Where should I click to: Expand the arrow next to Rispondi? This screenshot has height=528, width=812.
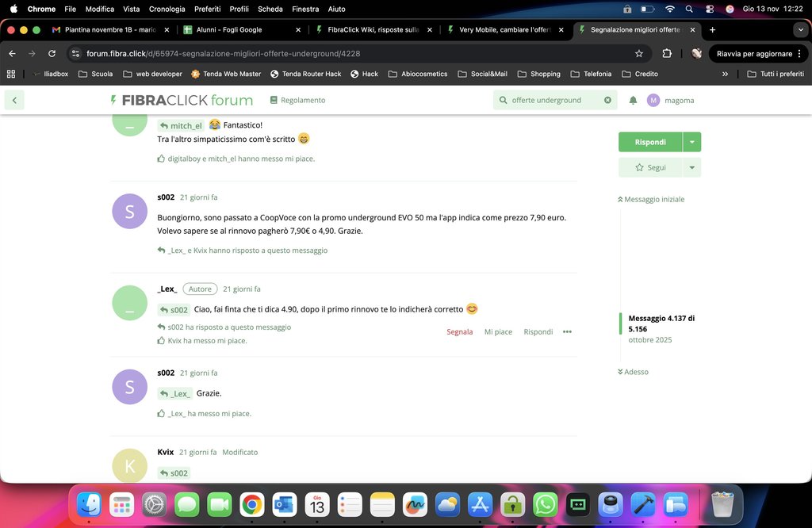pyautogui.click(x=691, y=142)
